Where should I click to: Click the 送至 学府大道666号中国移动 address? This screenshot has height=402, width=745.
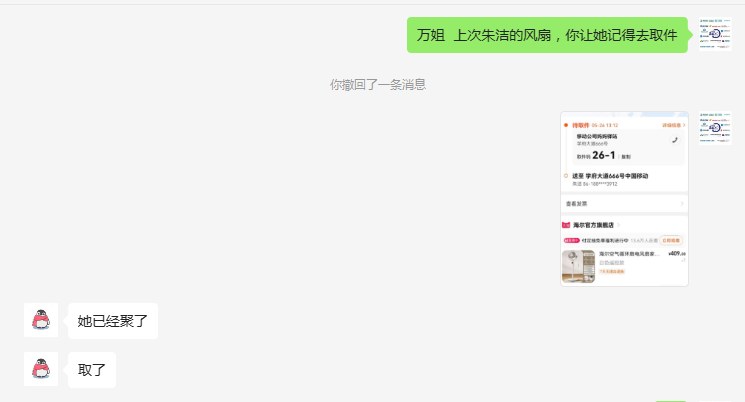pyautogui.click(x=610, y=176)
